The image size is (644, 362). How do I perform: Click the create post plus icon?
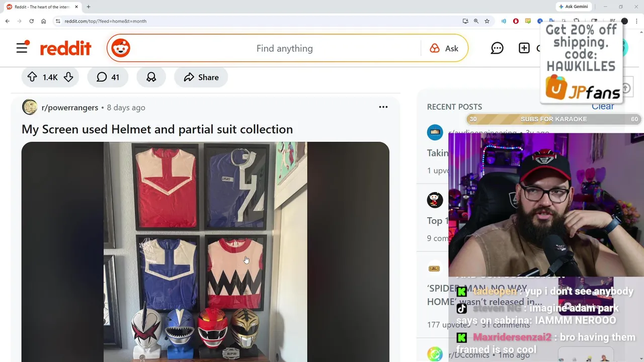[524, 48]
